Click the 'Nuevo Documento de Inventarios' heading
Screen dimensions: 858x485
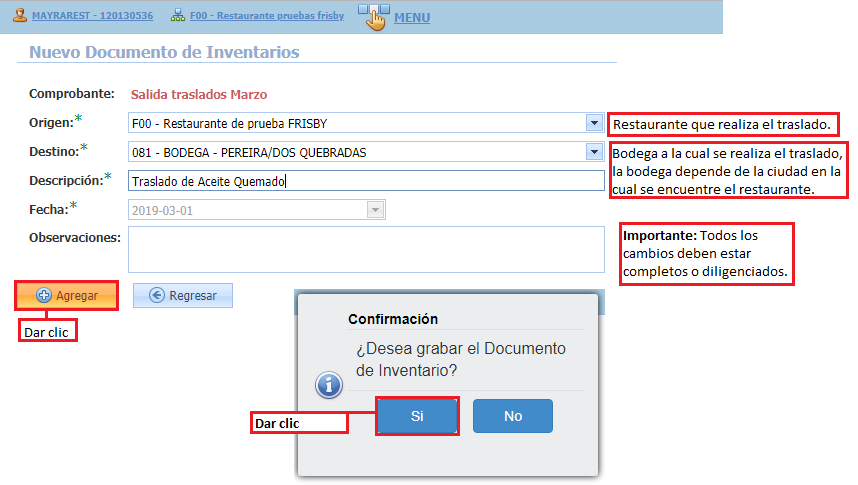point(164,52)
